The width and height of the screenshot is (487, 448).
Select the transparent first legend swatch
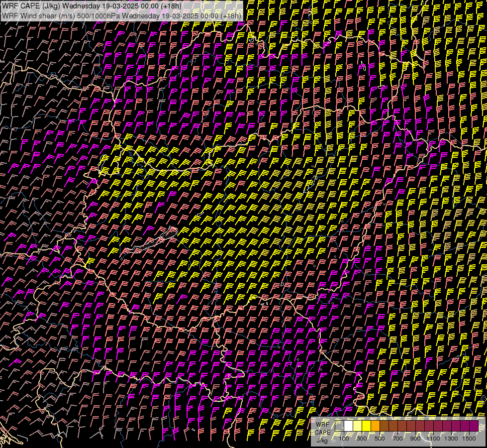point(339,426)
